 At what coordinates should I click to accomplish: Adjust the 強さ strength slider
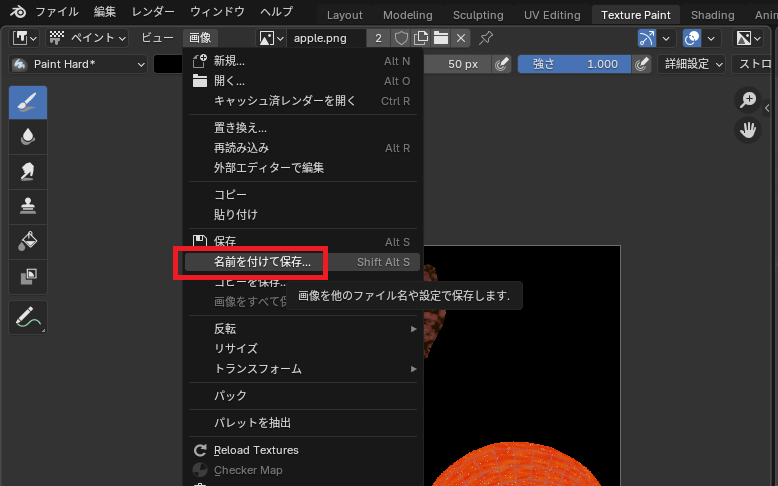tap(574, 64)
